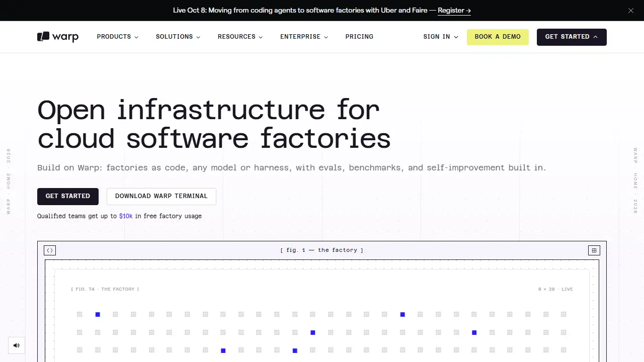Click the '8 × 28 · LIVE' label
This screenshot has height=362, width=644.
tap(555, 289)
